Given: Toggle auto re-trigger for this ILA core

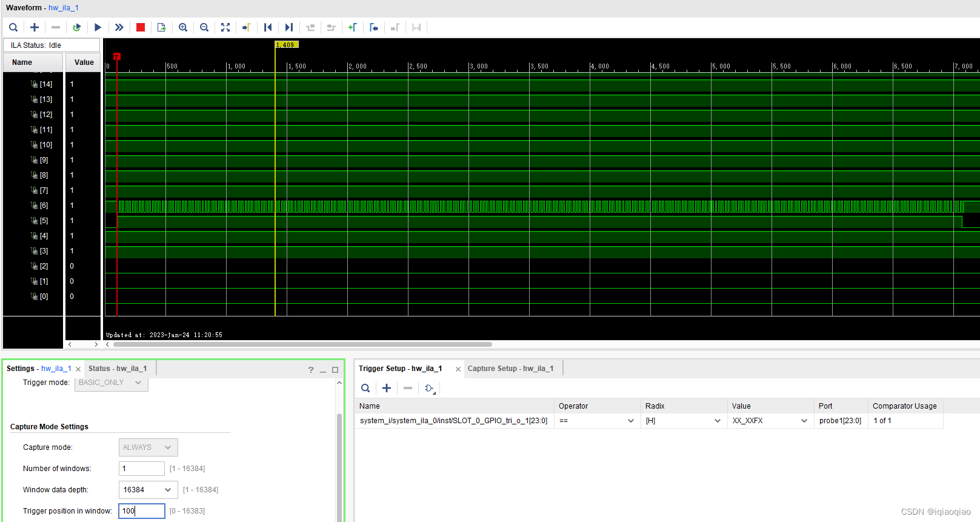Looking at the screenshot, I should [x=77, y=27].
